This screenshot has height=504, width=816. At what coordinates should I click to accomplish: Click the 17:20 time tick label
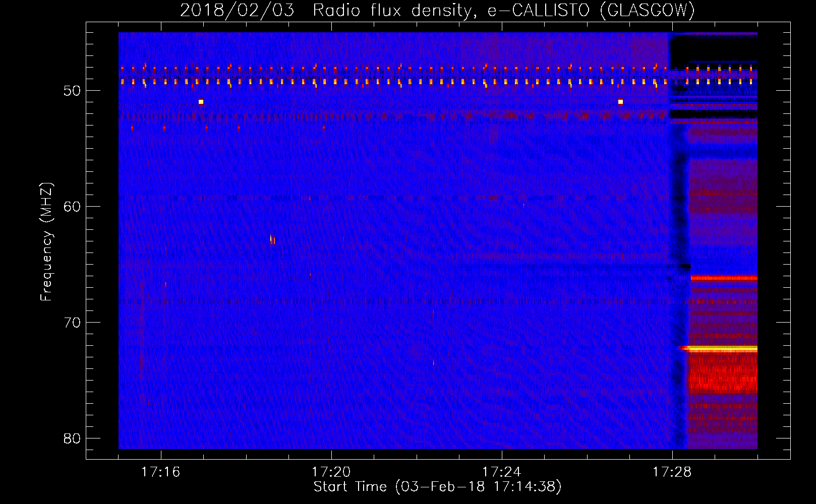point(331,472)
